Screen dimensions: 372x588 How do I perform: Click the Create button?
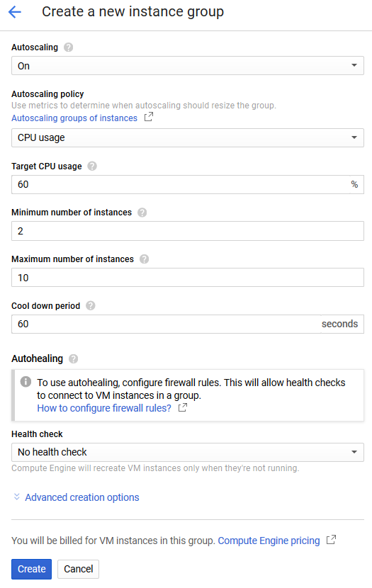point(31,569)
